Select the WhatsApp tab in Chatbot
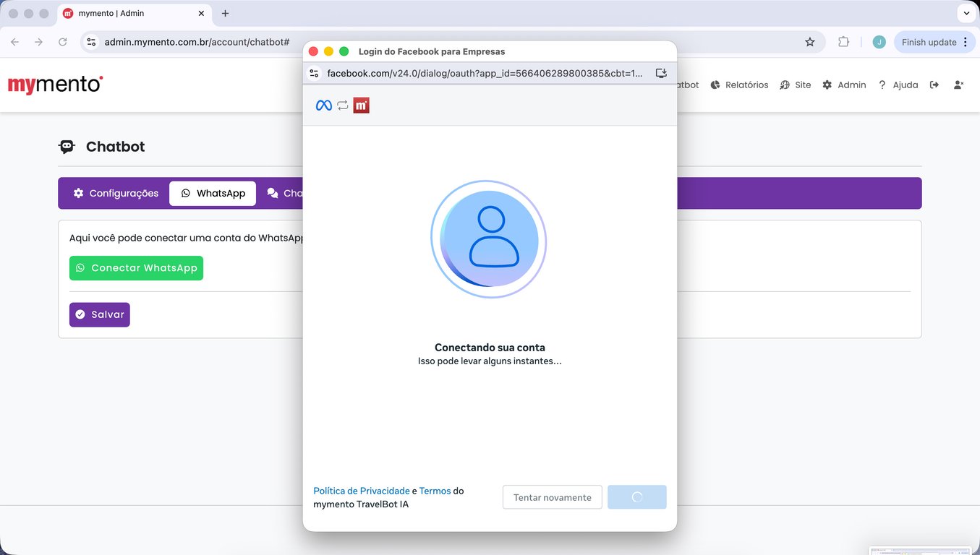This screenshot has height=555, width=980. 213,194
